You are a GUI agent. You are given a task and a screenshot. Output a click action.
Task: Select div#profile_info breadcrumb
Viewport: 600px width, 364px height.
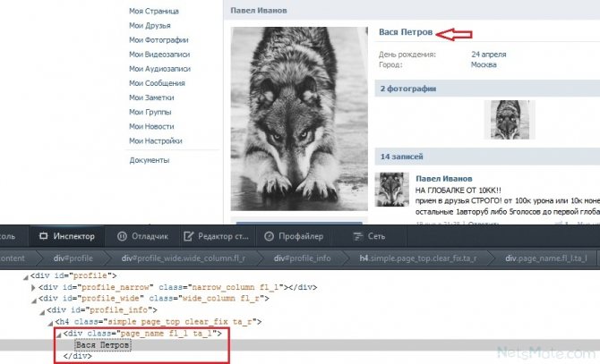(x=302, y=258)
